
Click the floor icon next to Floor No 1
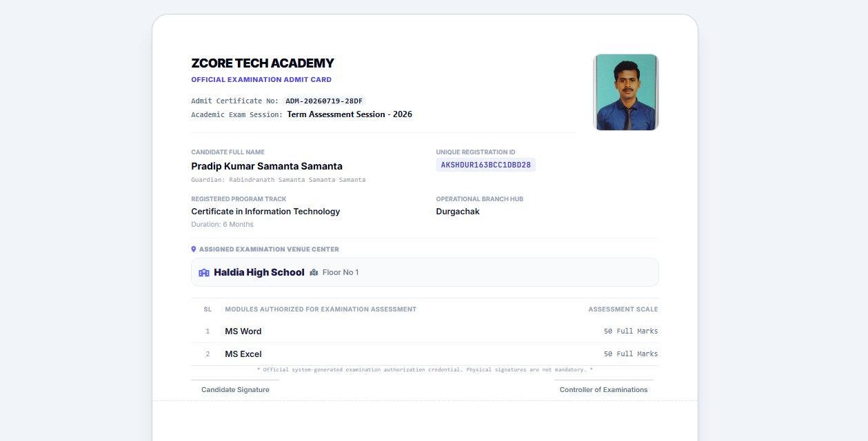pos(314,273)
